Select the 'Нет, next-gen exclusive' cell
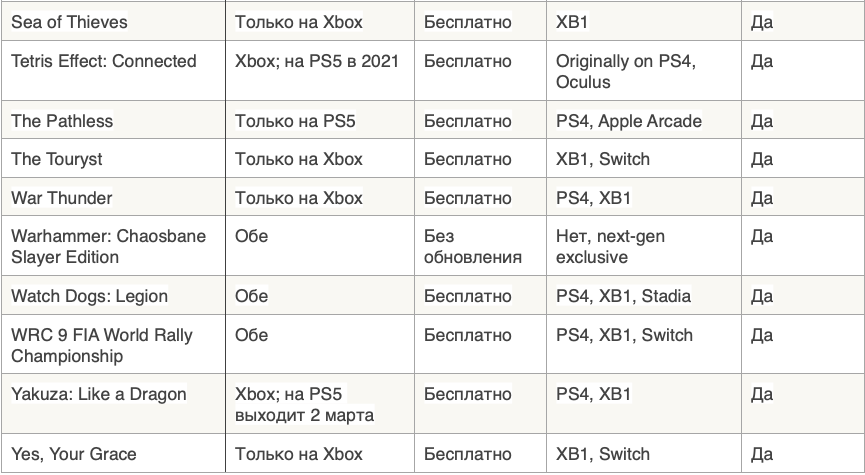Screen dimensions: 865x475 pos(610,247)
